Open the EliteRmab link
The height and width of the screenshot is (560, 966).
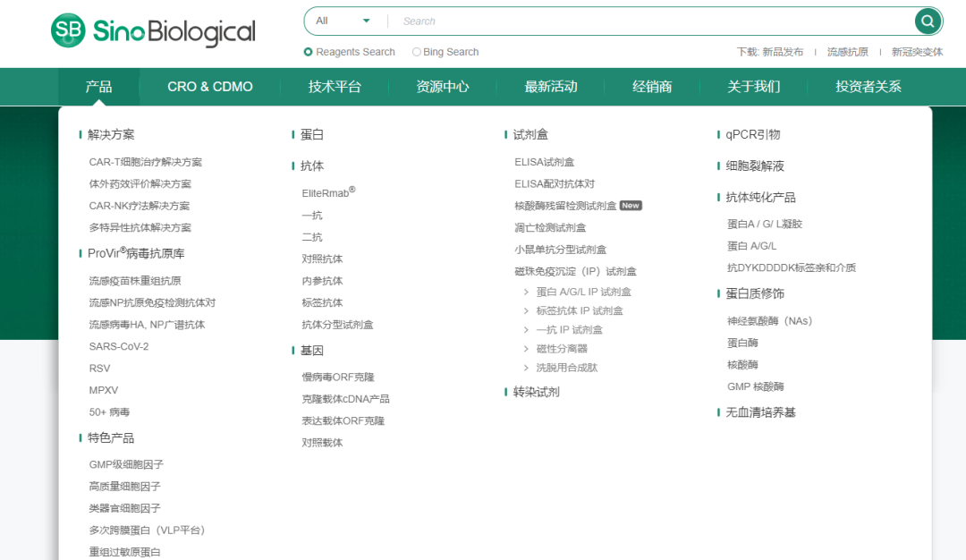[x=328, y=192]
